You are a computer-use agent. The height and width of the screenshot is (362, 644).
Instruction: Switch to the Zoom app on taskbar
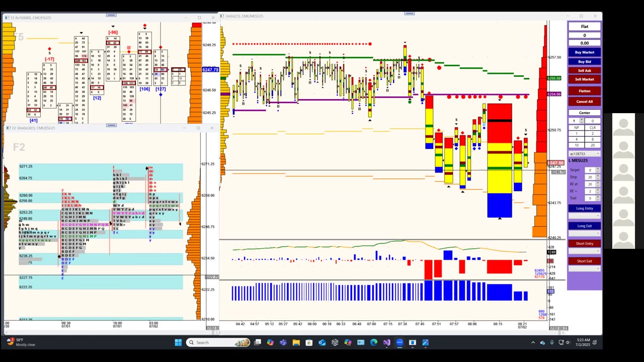[399, 342]
